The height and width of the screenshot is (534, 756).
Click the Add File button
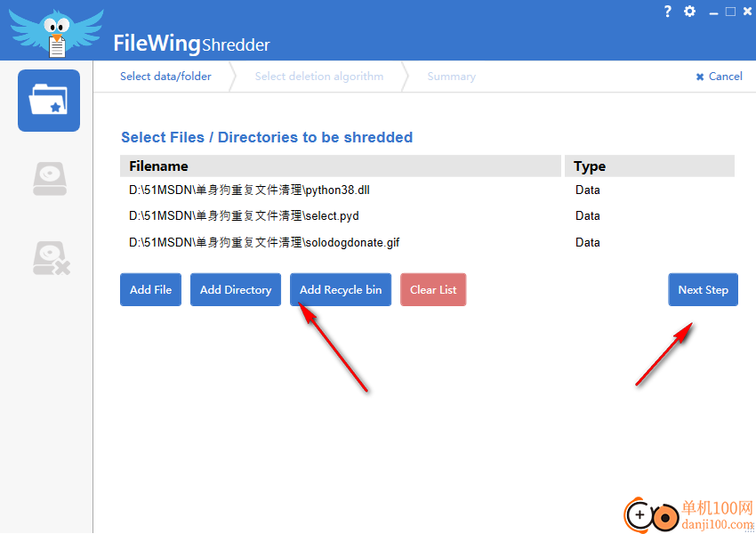click(x=151, y=289)
